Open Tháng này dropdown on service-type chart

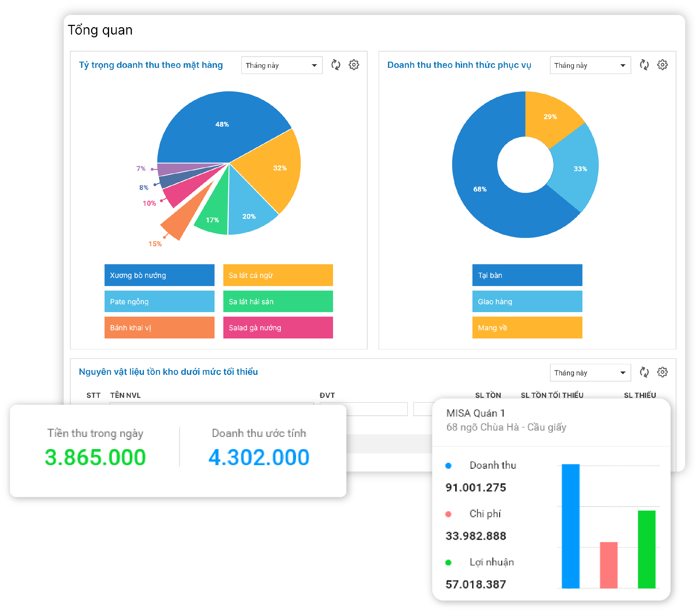590,65
